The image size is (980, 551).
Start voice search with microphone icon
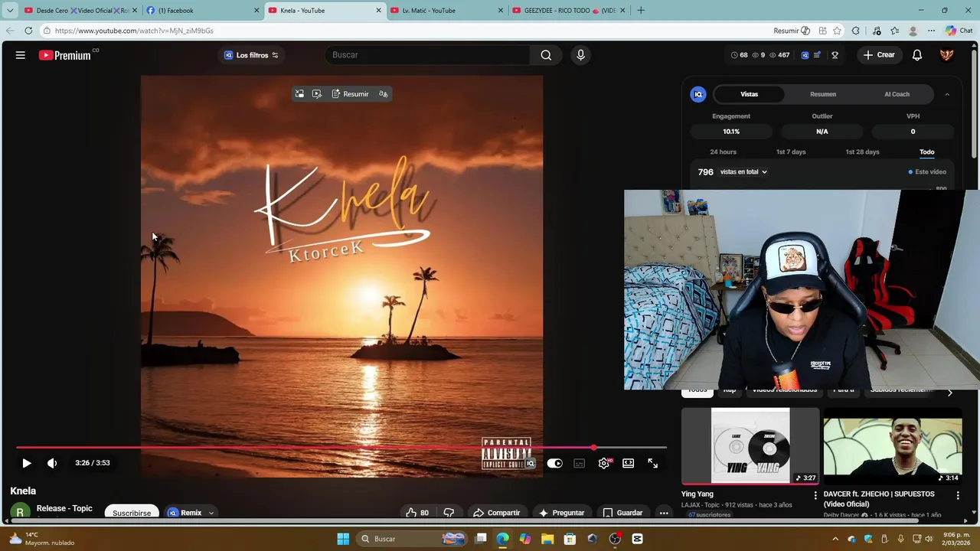580,55
